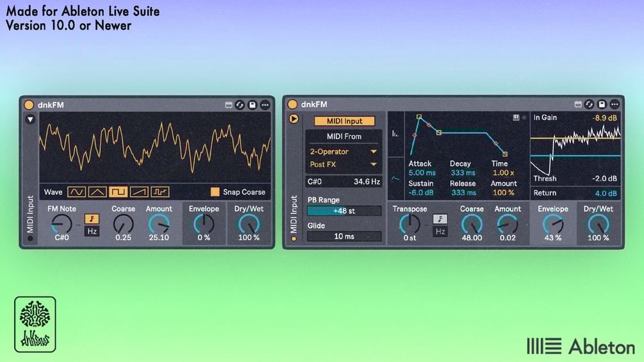Screen dimensions: 644x362
Task: Click the Decay 333 ms value
Action: point(463,173)
